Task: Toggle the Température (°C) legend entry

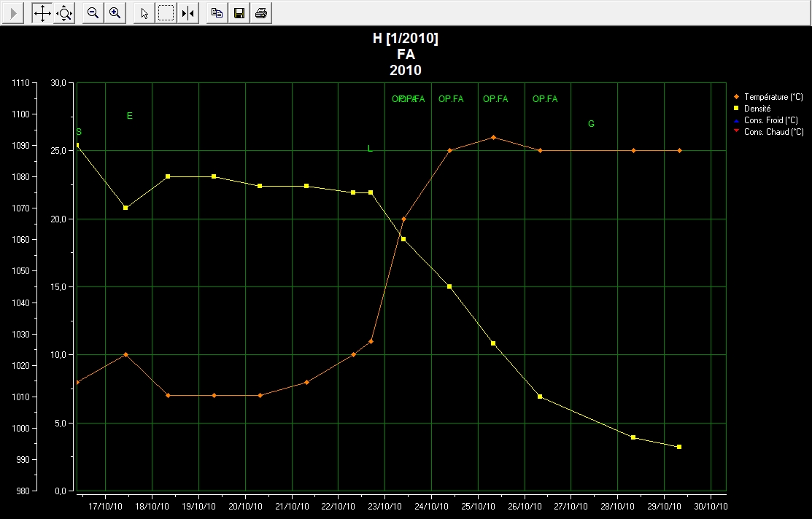Action: pyautogui.click(x=773, y=97)
